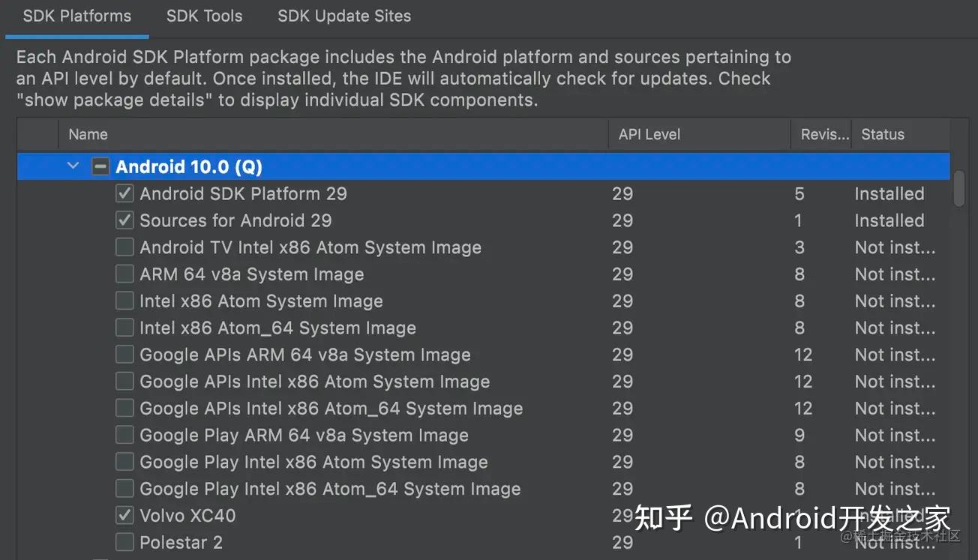Uncheck Sources for Android 29

pyautogui.click(x=124, y=220)
